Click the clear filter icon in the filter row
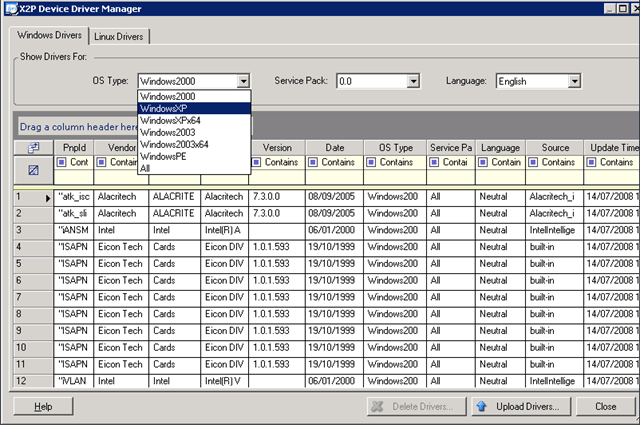Image resolution: width=640 pixels, height=425 pixels. click(32, 171)
